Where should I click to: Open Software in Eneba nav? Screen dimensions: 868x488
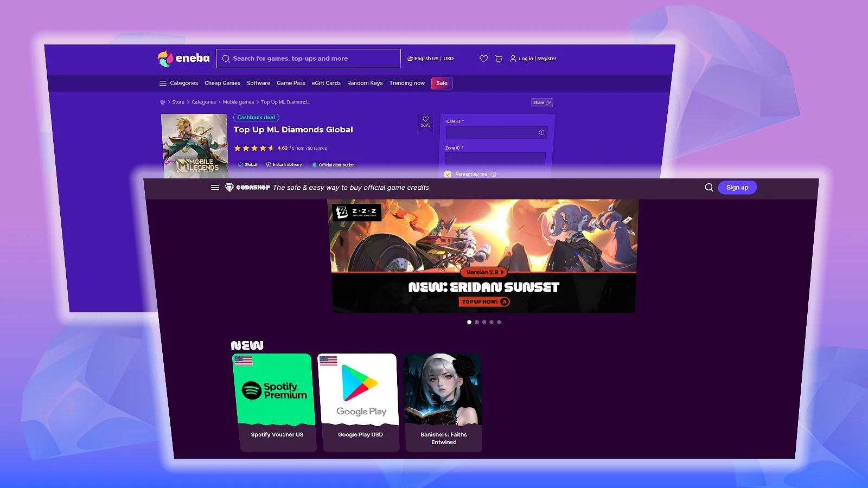click(258, 83)
